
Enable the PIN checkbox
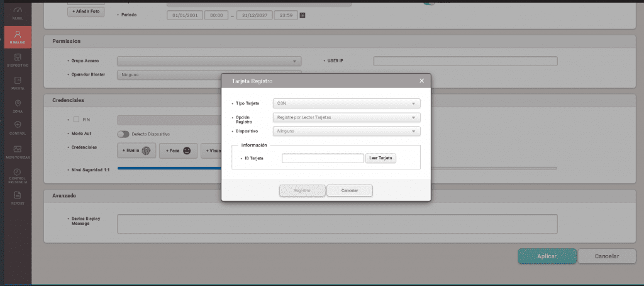pos(77,119)
